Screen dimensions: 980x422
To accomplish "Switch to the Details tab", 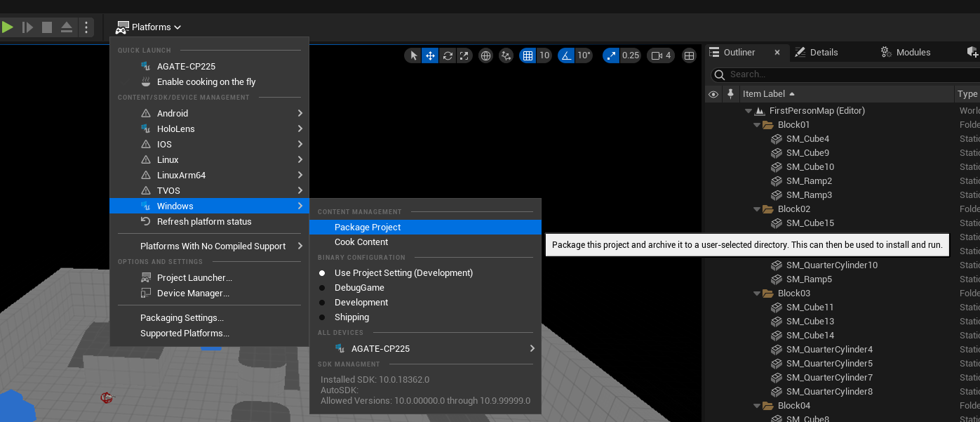I will pyautogui.click(x=823, y=53).
